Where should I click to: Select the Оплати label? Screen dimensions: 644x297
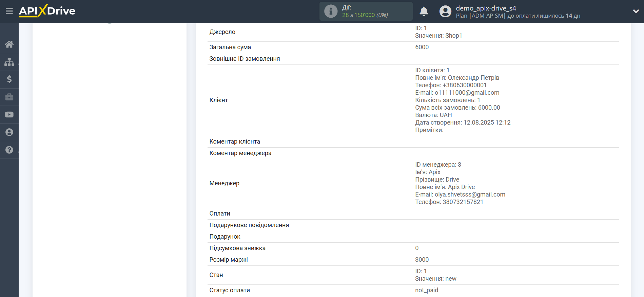click(220, 214)
